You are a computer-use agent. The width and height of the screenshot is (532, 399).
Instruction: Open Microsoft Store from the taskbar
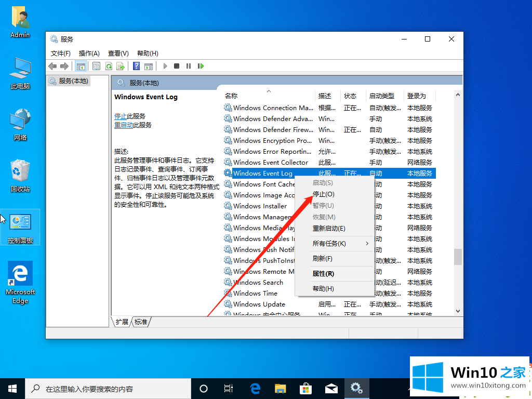point(305,388)
